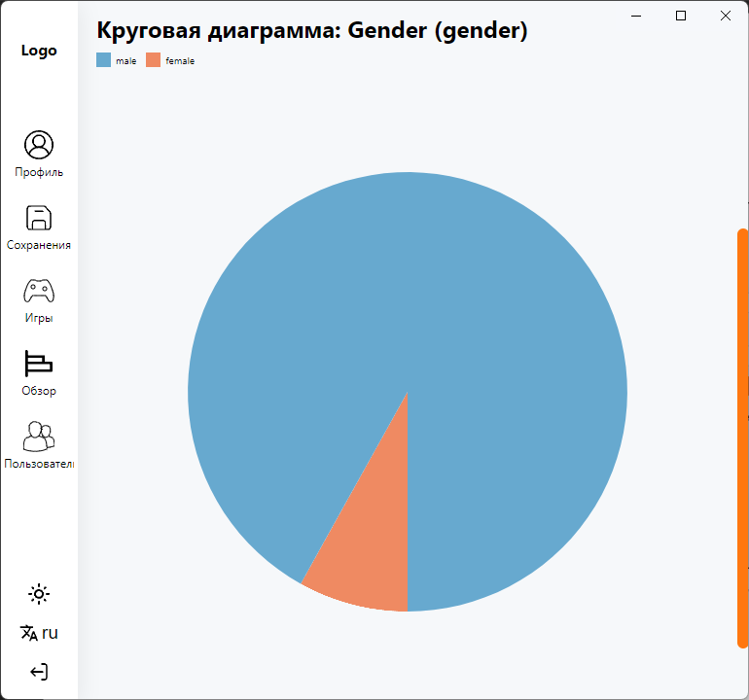The width and height of the screenshot is (749, 700).
Task: Change language with the translate icon
Action: [x=28, y=633]
